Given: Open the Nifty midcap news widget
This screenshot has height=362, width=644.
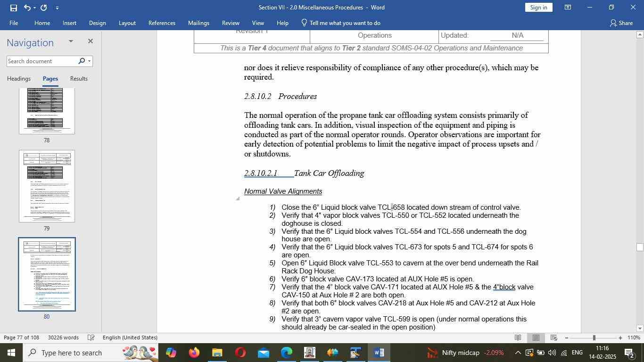Looking at the screenshot, I should click(465, 353).
